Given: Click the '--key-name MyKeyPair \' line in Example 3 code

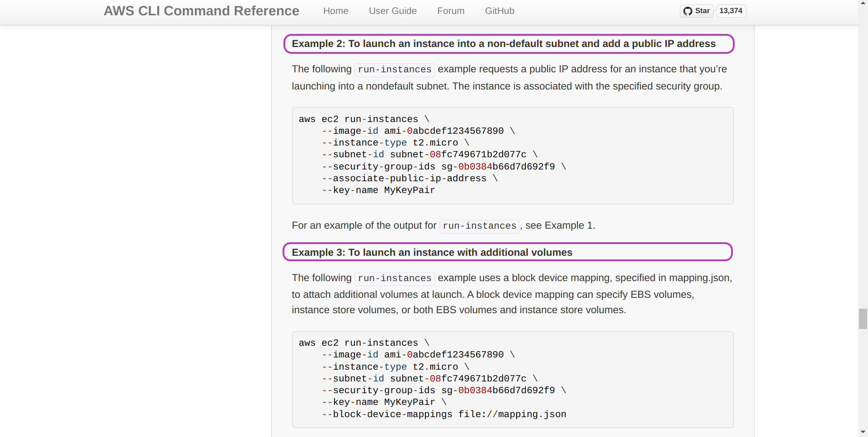Looking at the screenshot, I should pyautogui.click(x=384, y=402).
